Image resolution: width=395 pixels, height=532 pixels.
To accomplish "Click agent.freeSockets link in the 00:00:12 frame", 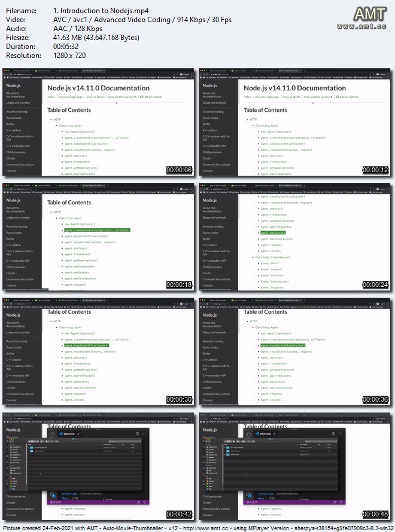I will (274, 162).
